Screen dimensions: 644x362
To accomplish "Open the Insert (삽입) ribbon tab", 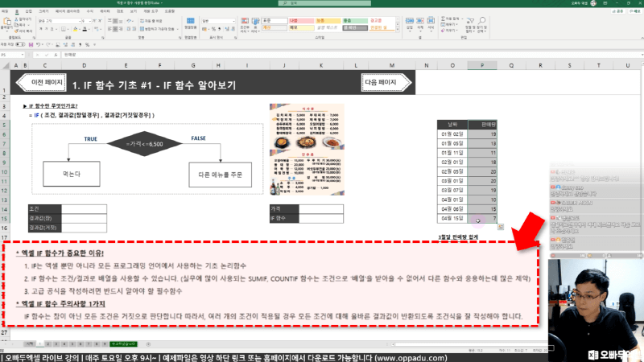I will 28,11.
